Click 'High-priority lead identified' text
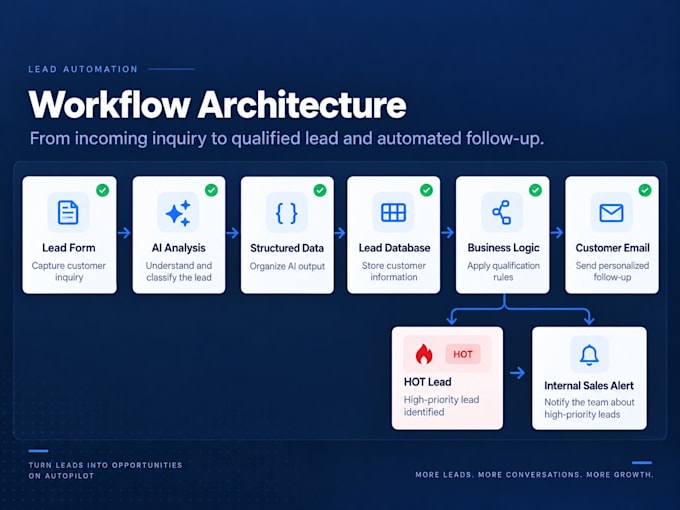Screen dimensions: 680x510 point(441,406)
